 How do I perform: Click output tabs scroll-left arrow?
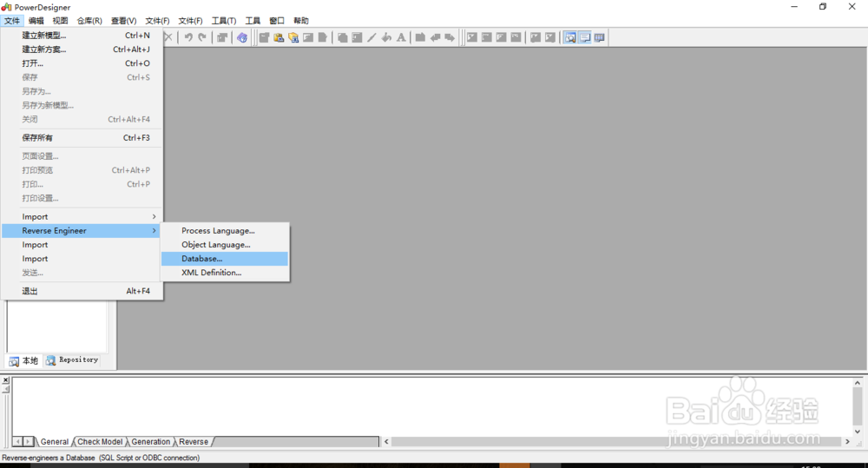tap(17, 441)
